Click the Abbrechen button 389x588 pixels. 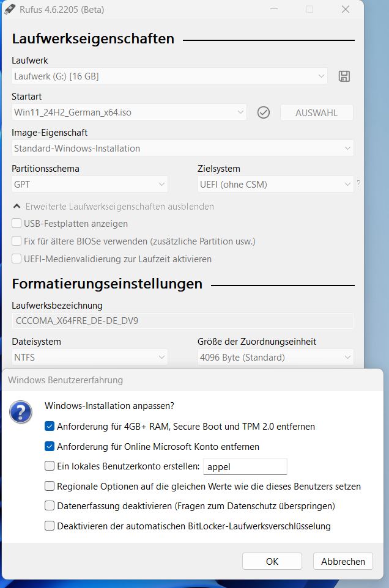(343, 561)
